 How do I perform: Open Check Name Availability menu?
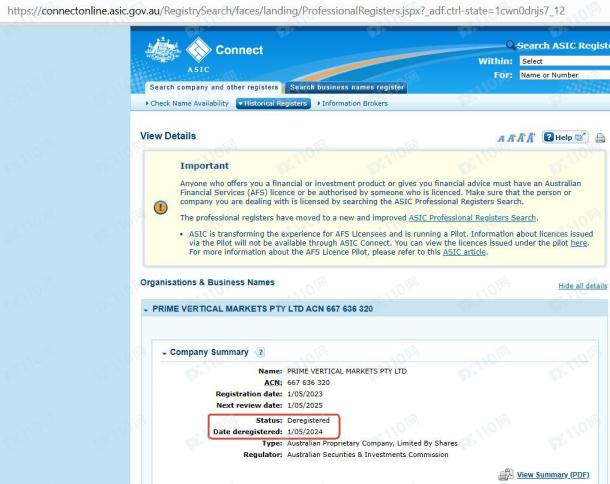pos(187,103)
